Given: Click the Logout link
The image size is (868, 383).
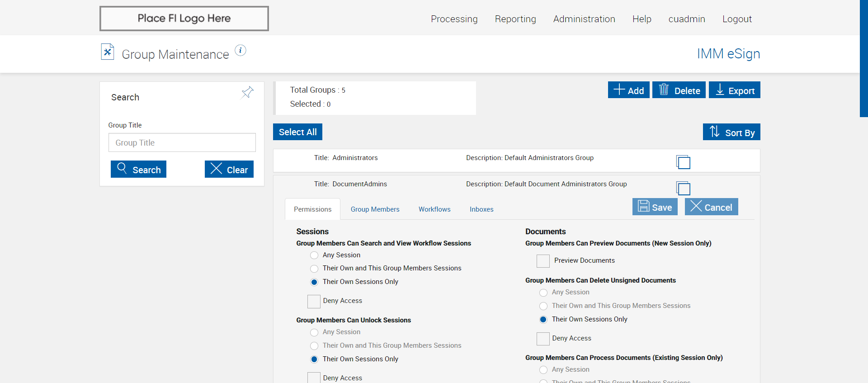Looking at the screenshot, I should click(x=736, y=19).
